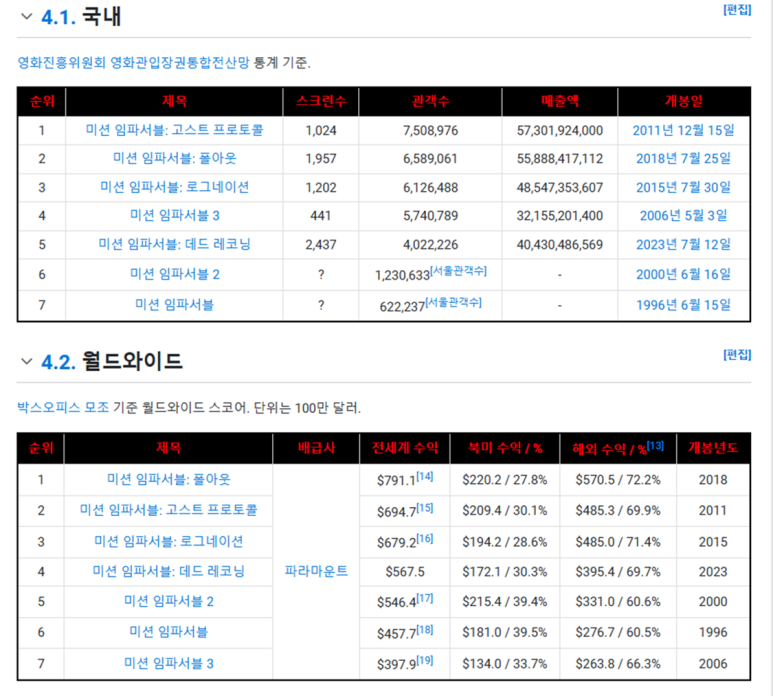Click the 북미 수익 / % column header
The image size is (773, 696).
(504, 448)
